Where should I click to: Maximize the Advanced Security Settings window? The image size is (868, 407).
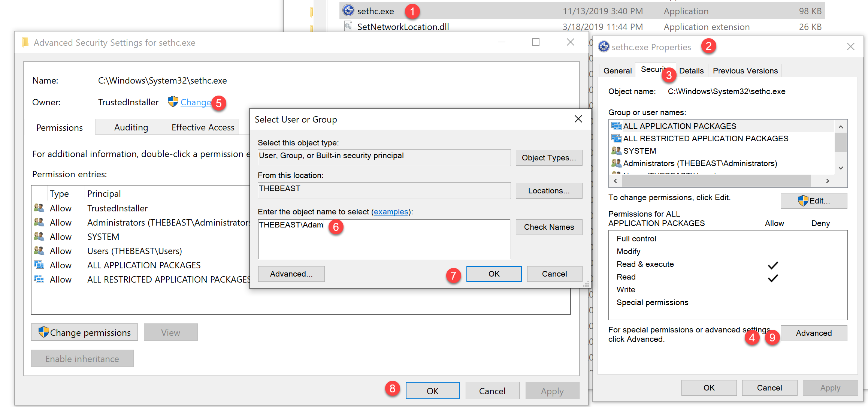tap(536, 42)
